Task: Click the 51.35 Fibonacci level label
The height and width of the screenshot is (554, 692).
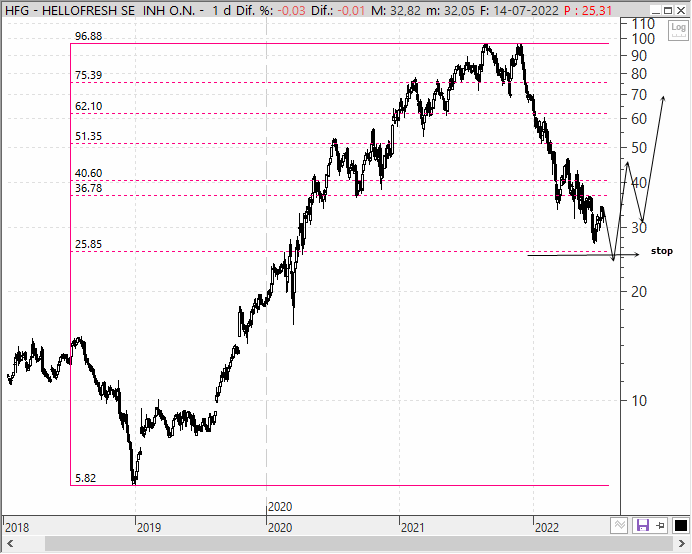Action: [x=88, y=136]
